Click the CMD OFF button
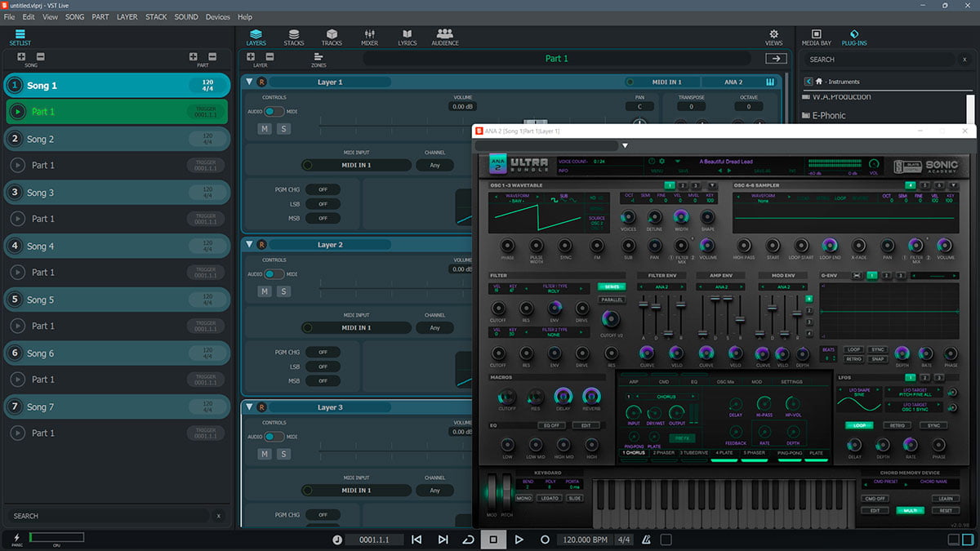 click(875, 498)
